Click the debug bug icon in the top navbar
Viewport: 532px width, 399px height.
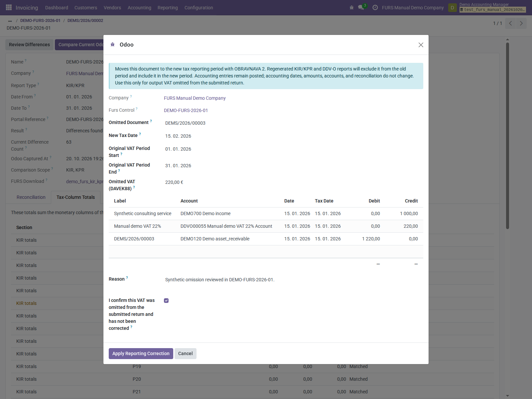[x=351, y=7]
